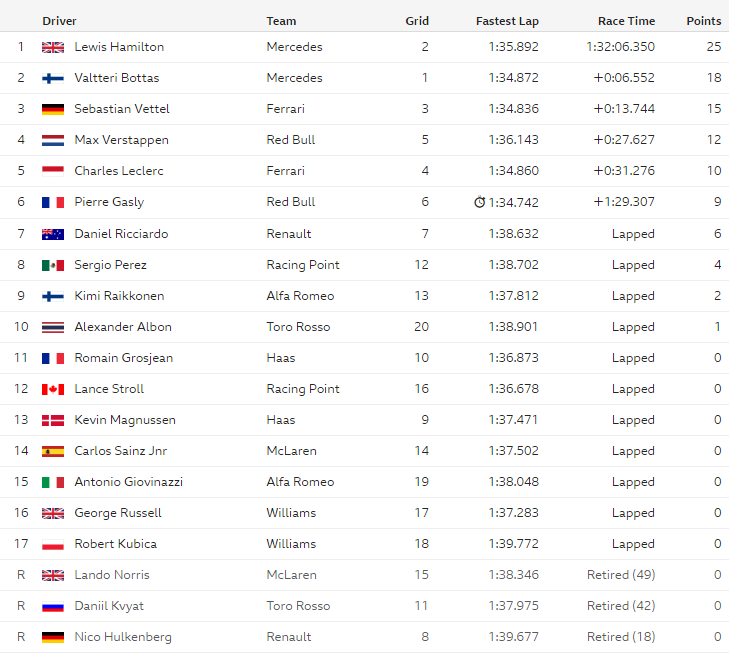Click the Racing Point team for Sergio Perez
The height and width of the screenshot is (655, 731).
tap(303, 265)
